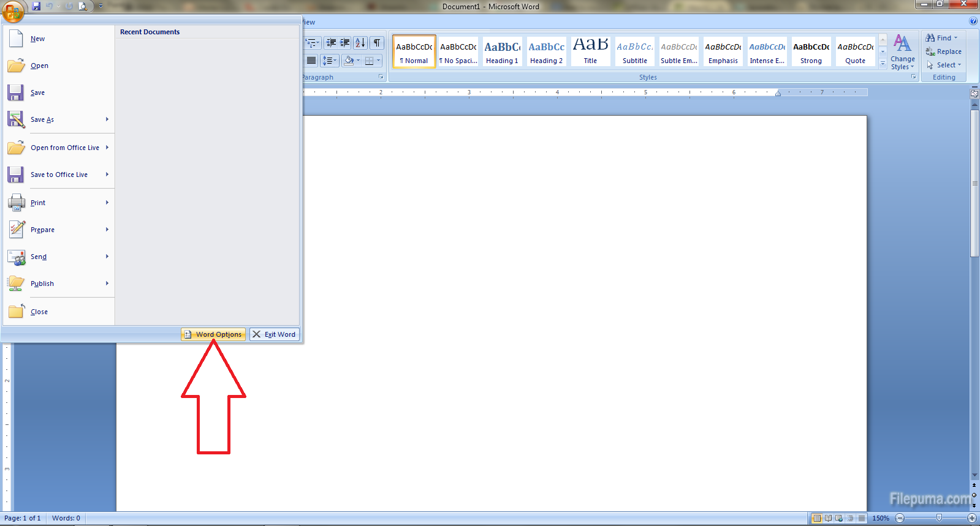Switch to Draft view
This screenshot has height=526, width=980.
[862, 518]
